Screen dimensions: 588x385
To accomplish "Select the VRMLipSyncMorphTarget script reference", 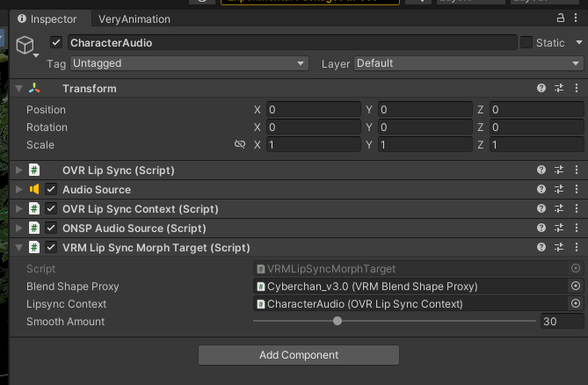I will tap(410, 269).
